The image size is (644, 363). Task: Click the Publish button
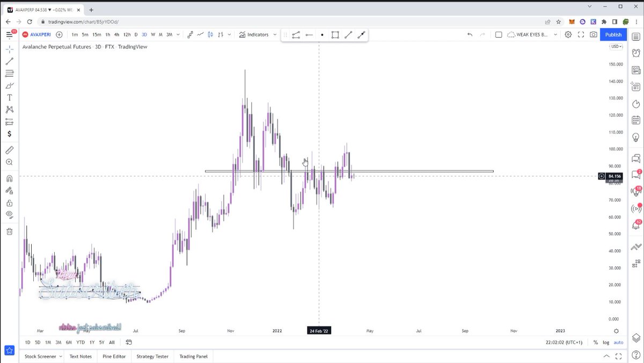click(613, 34)
